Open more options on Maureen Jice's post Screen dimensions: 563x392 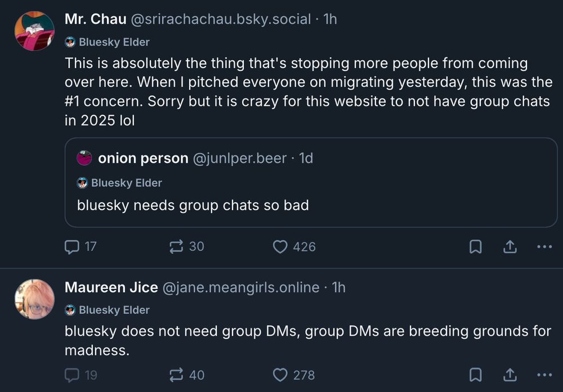click(x=544, y=375)
